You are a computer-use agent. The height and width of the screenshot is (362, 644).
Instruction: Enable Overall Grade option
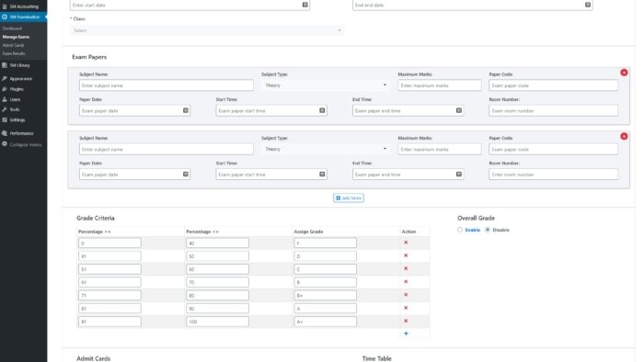coord(460,230)
